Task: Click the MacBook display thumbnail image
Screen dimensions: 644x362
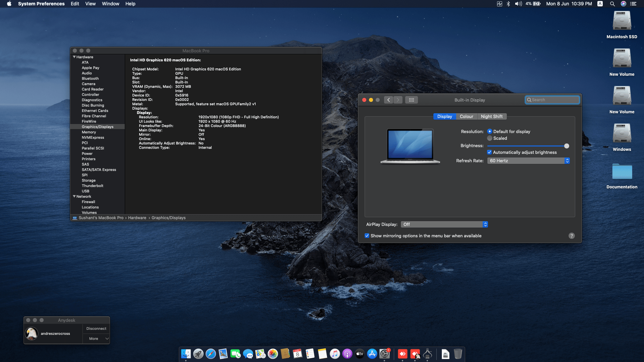Action: (x=410, y=146)
